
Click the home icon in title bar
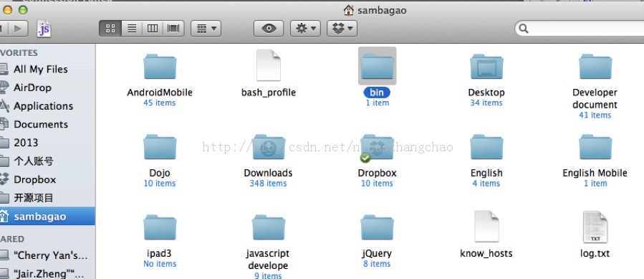[348, 10]
